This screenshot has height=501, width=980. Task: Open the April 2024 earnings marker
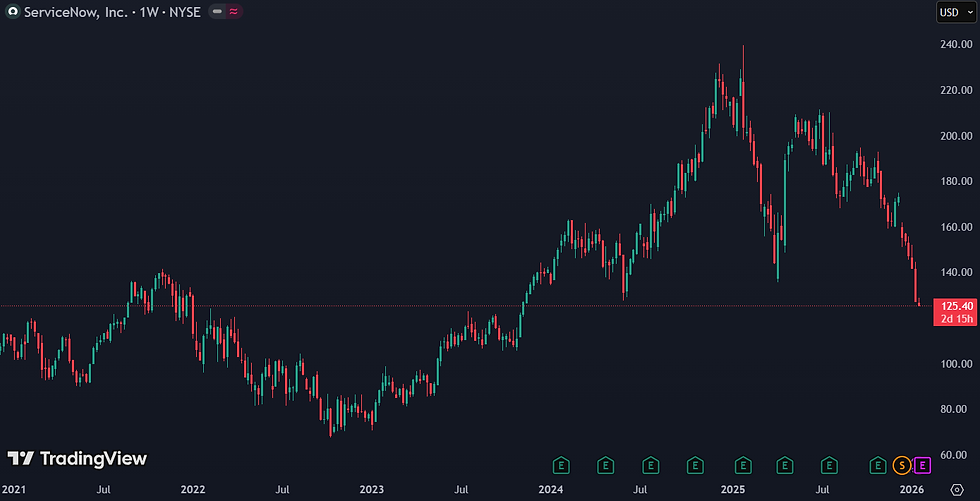click(x=605, y=465)
